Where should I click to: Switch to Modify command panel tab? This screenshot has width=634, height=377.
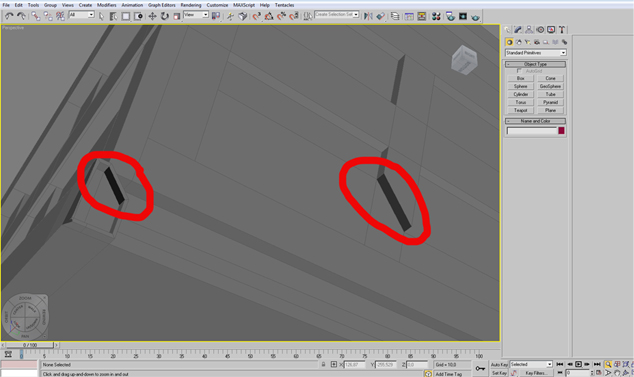coord(518,30)
